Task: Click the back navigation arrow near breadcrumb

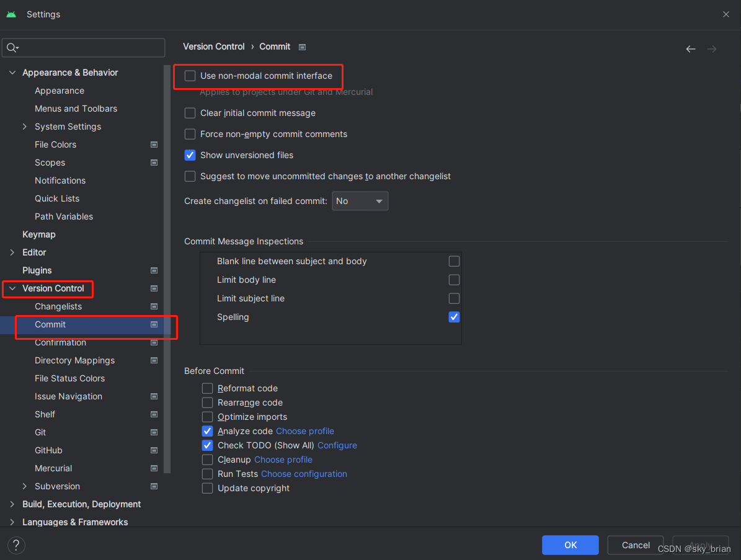Action: click(690, 48)
